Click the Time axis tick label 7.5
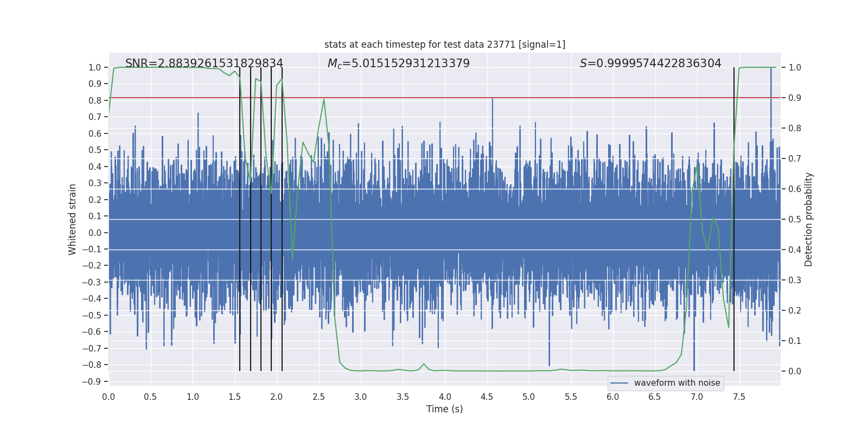The height and width of the screenshot is (434, 868). (739, 397)
